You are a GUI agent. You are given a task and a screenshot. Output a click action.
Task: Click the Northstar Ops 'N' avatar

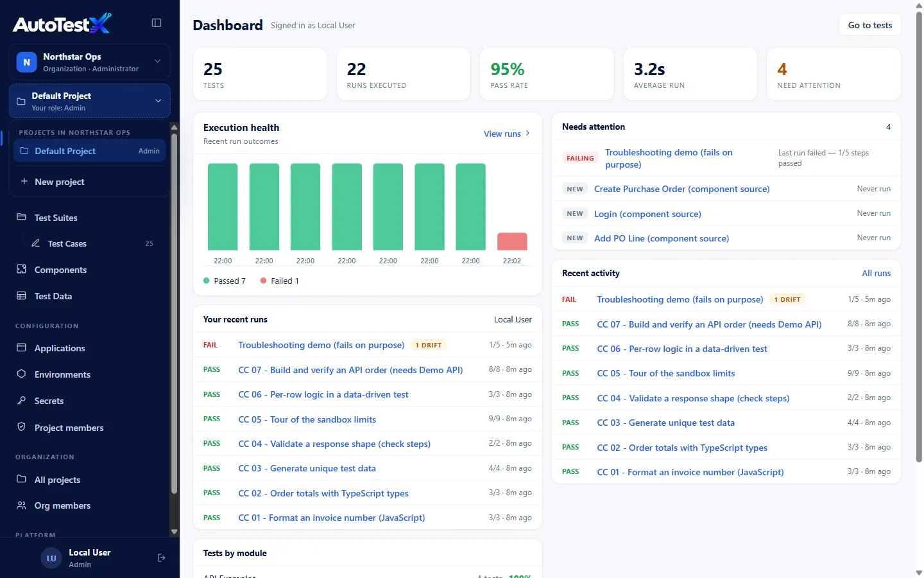tap(26, 62)
